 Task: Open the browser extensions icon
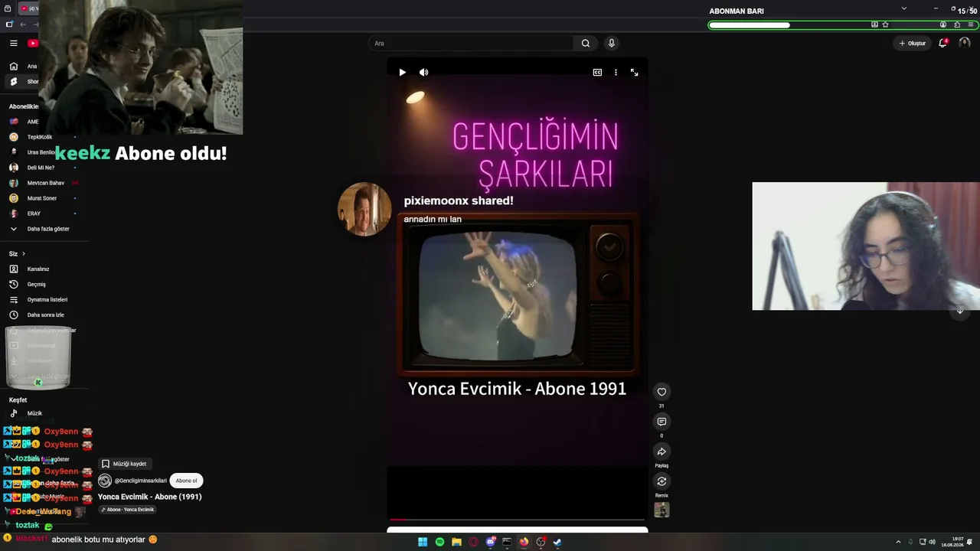coord(957,24)
